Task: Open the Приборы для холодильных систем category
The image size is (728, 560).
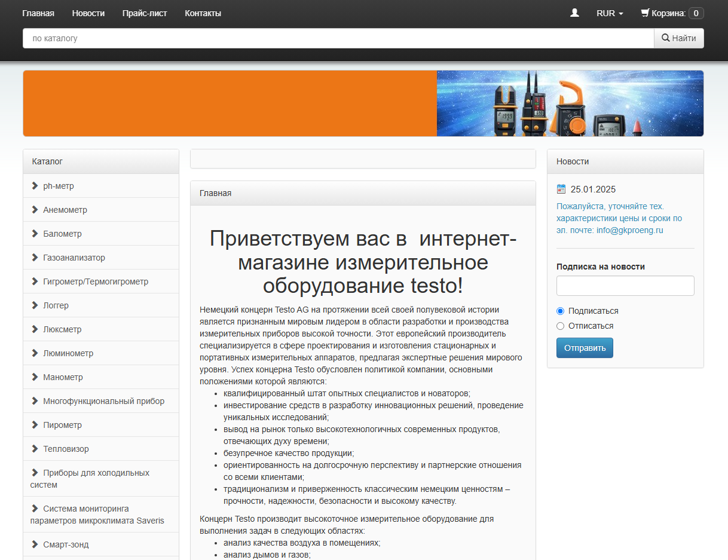Action: 101,479
